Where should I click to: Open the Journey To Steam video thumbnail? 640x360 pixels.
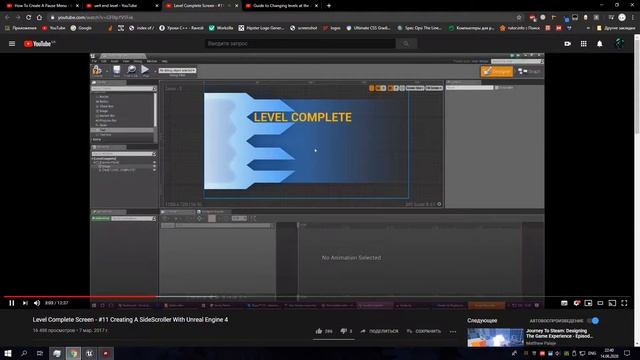[x=495, y=338]
